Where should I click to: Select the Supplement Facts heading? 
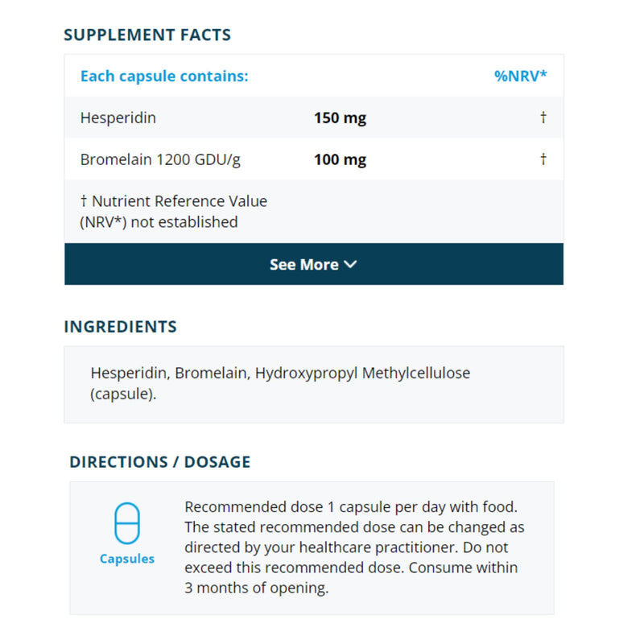147,35
